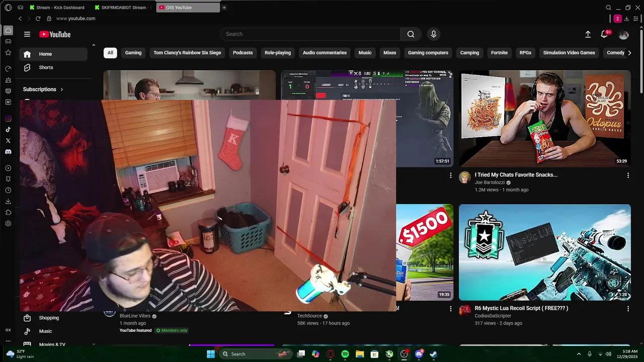Go back to previous page
The image size is (644, 362).
tap(20, 19)
